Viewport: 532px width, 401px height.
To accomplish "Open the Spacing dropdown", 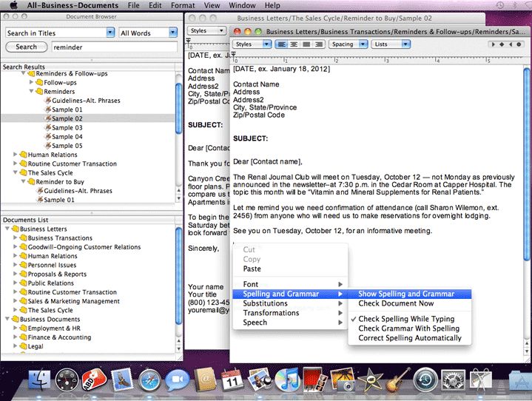I will [x=348, y=44].
